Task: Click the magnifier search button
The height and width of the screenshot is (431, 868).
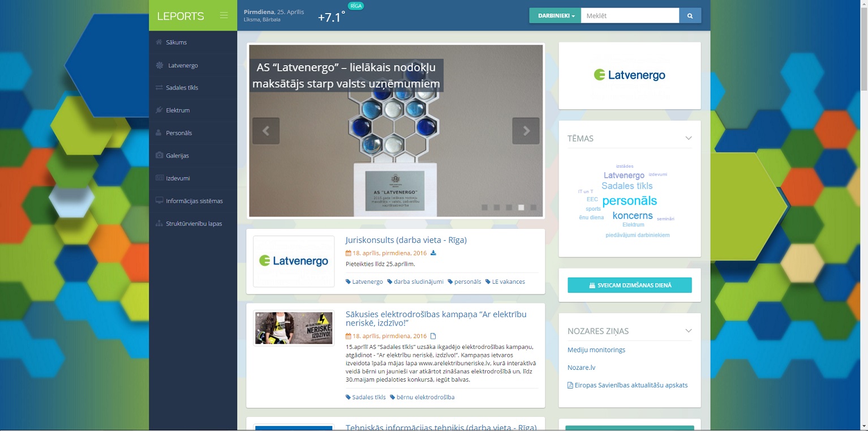Action: click(690, 16)
